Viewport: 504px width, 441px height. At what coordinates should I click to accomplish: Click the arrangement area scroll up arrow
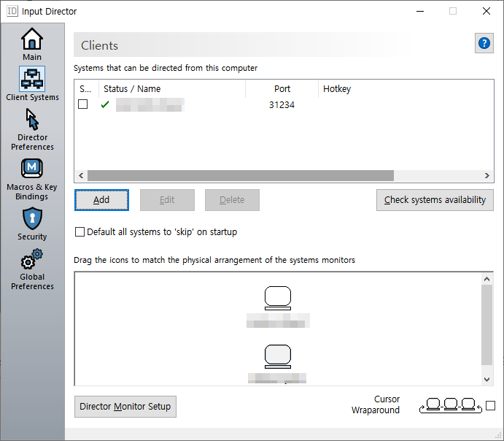486,279
